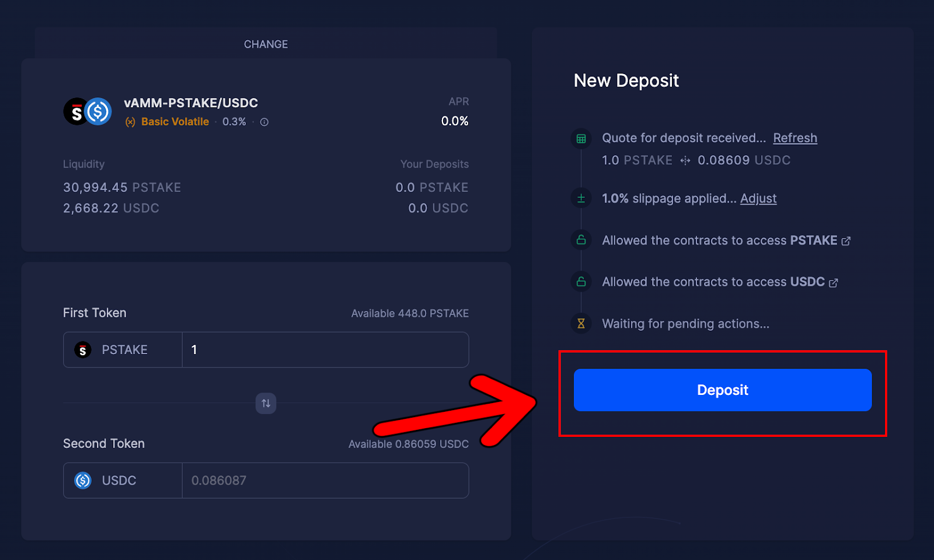Click Available 448.0 PSTAKE balance
Image resolution: width=934 pixels, height=560 pixels.
pyautogui.click(x=410, y=314)
